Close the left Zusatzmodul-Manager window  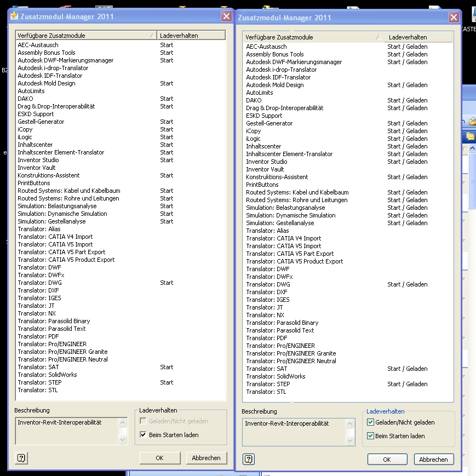[x=226, y=16]
